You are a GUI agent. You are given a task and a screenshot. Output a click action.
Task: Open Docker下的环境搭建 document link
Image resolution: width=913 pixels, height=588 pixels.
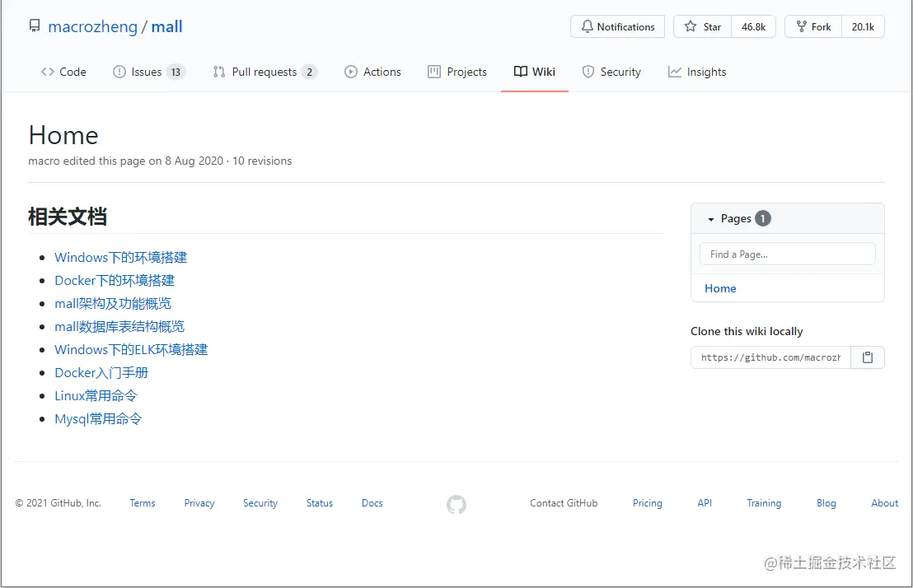115,281
